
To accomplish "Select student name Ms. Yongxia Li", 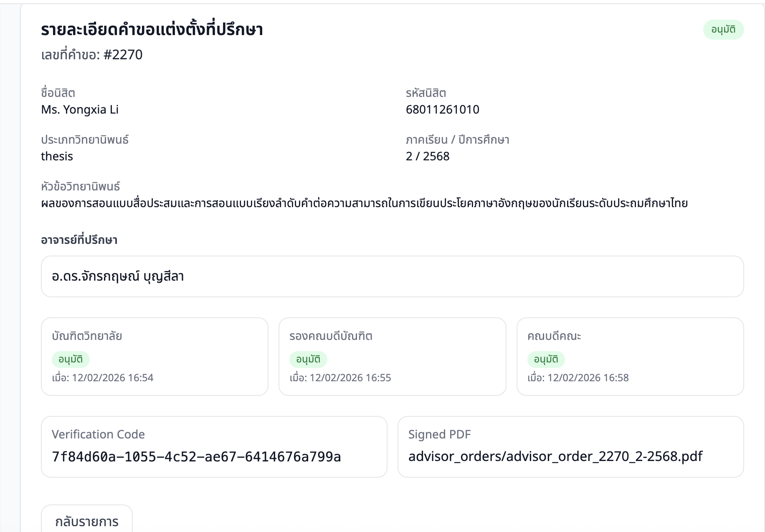I will click(80, 109).
